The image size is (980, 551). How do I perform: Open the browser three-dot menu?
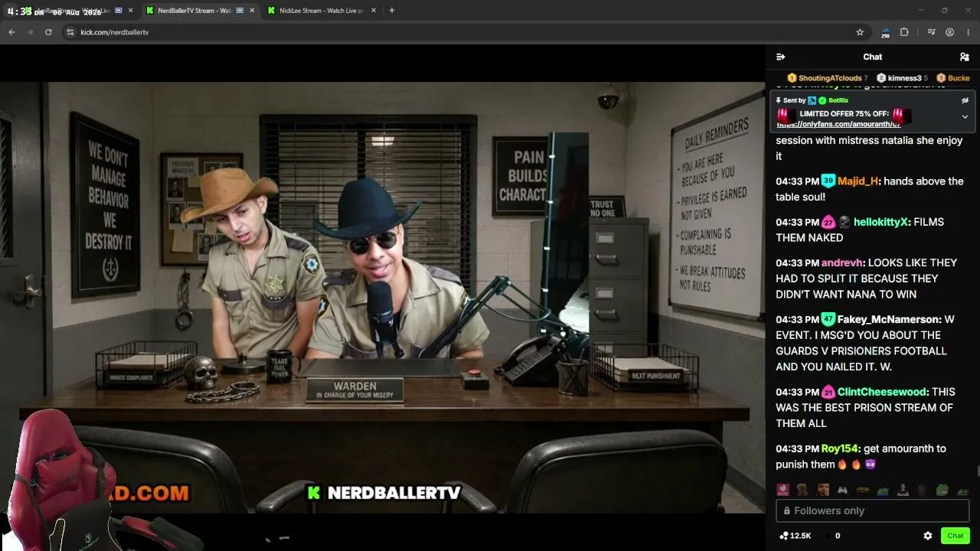pyautogui.click(x=969, y=32)
